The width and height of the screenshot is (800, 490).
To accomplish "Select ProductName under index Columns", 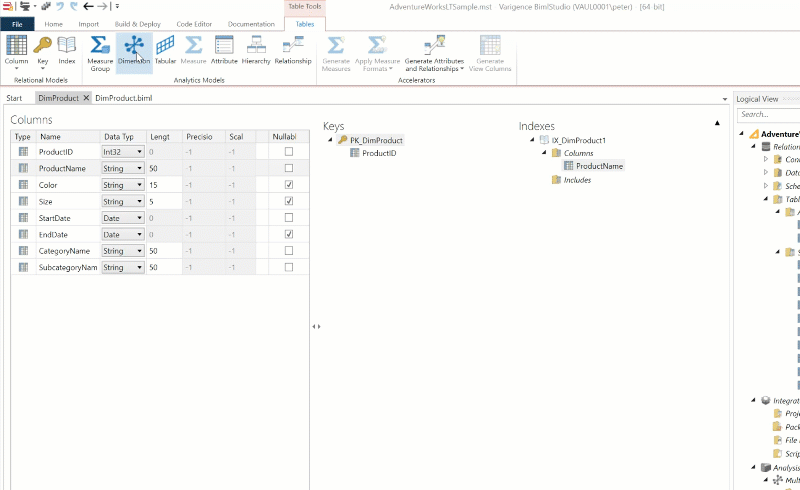I will 599,166.
